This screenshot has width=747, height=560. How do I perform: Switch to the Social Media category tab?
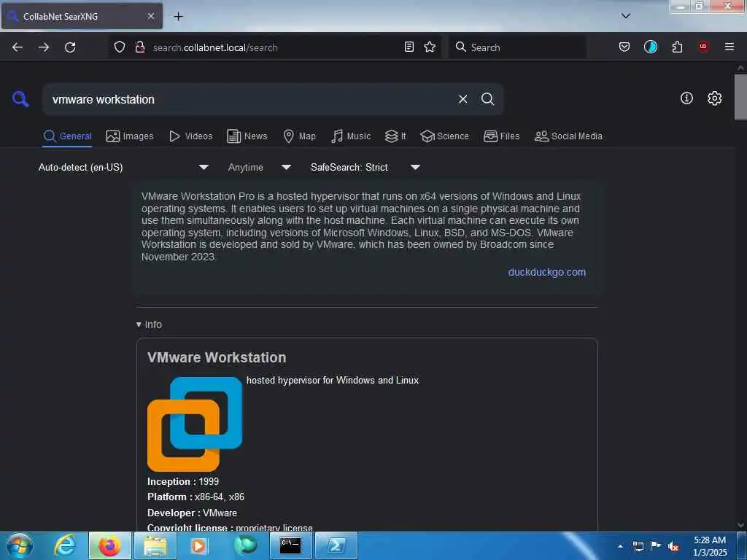(568, 136)
